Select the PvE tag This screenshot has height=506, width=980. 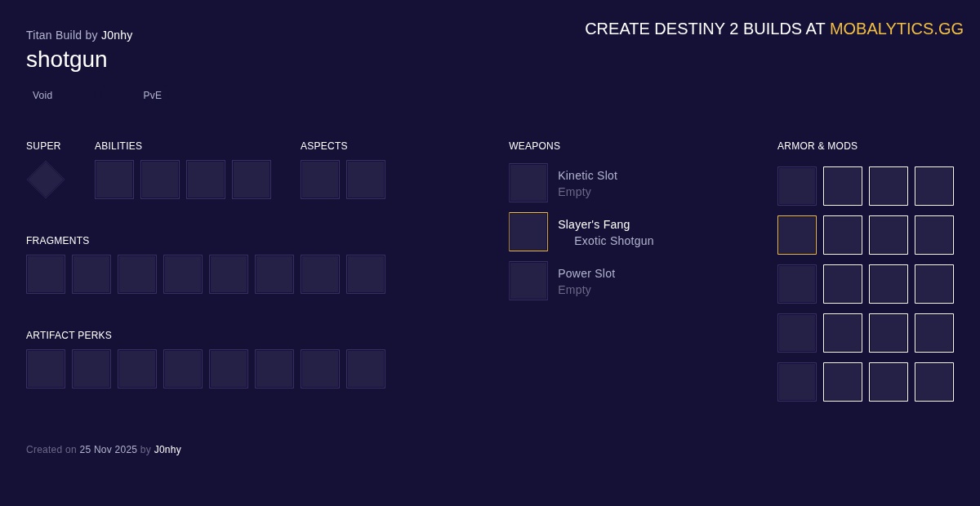(x=152, y=95)
